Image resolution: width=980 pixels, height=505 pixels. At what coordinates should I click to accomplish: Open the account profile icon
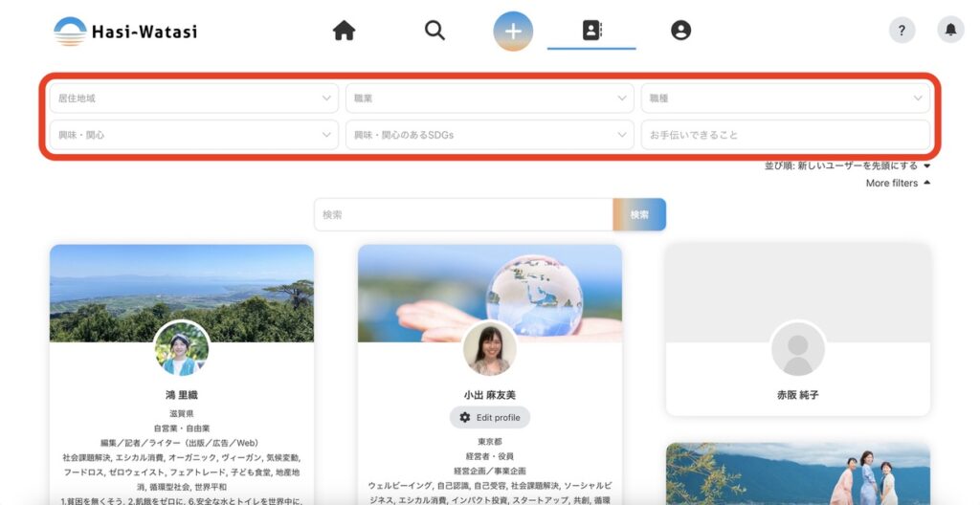(680, 31)
